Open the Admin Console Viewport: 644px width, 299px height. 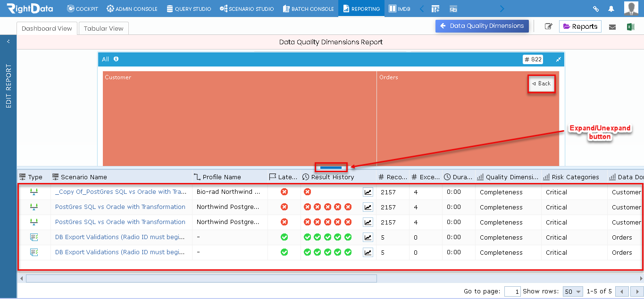coord(132,8)
